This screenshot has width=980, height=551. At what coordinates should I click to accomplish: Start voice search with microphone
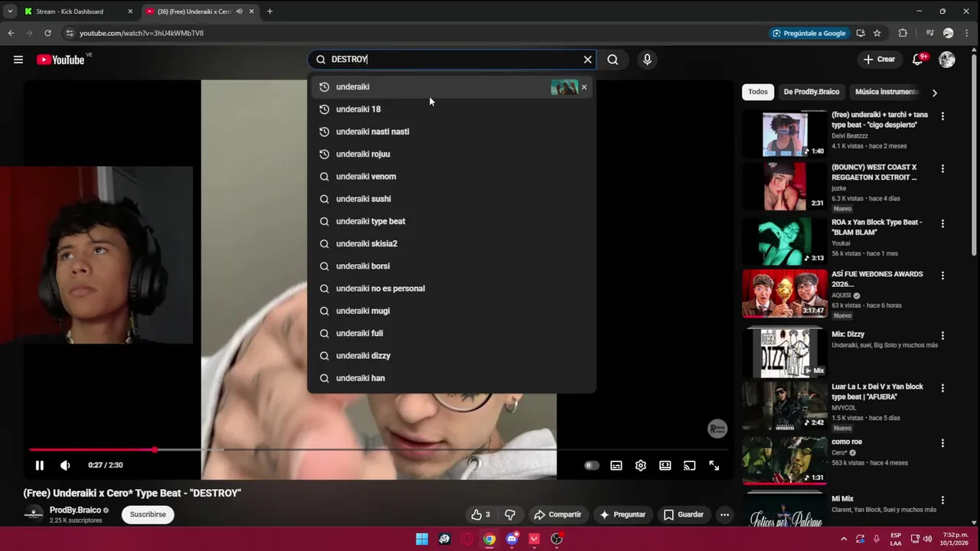(x=647, y=60)
